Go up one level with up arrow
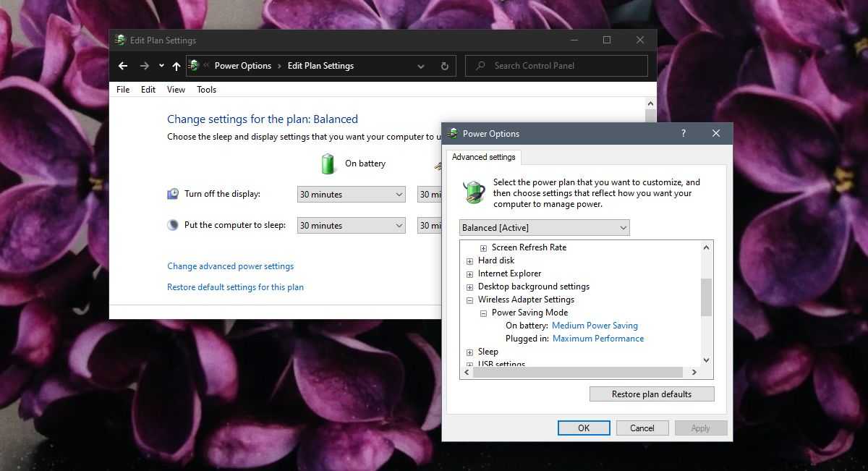Screen dimensions: 868x471 (176, 66)
